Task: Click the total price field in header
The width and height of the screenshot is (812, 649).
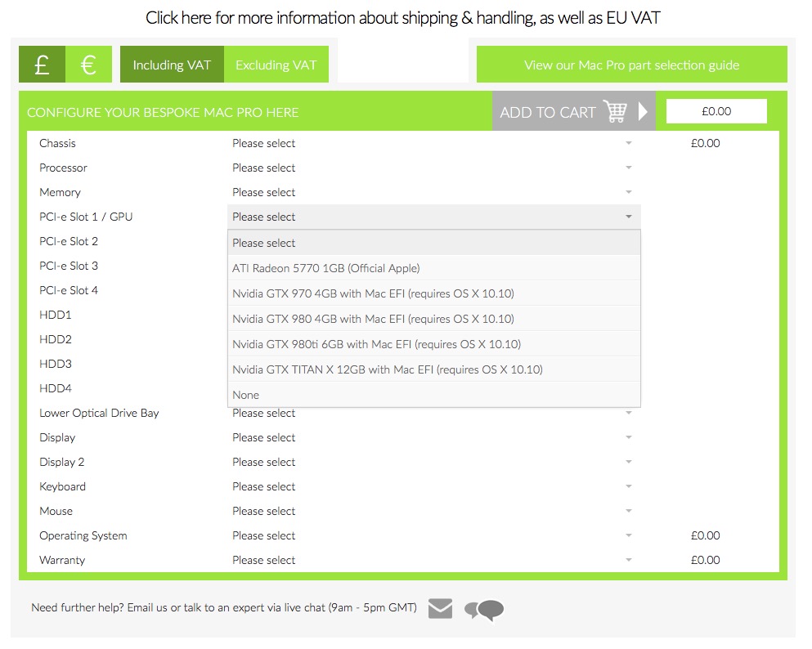Action: coord(716,111)
